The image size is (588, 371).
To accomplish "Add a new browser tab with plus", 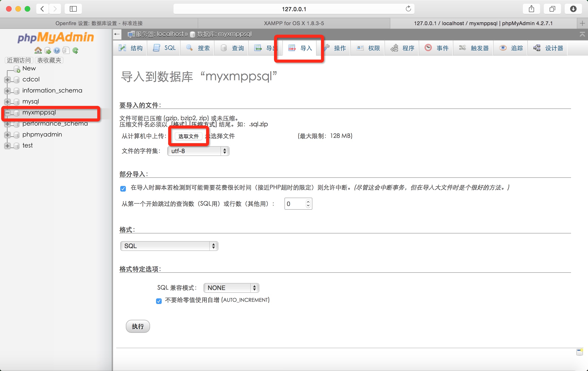I will tap(582, 23).
